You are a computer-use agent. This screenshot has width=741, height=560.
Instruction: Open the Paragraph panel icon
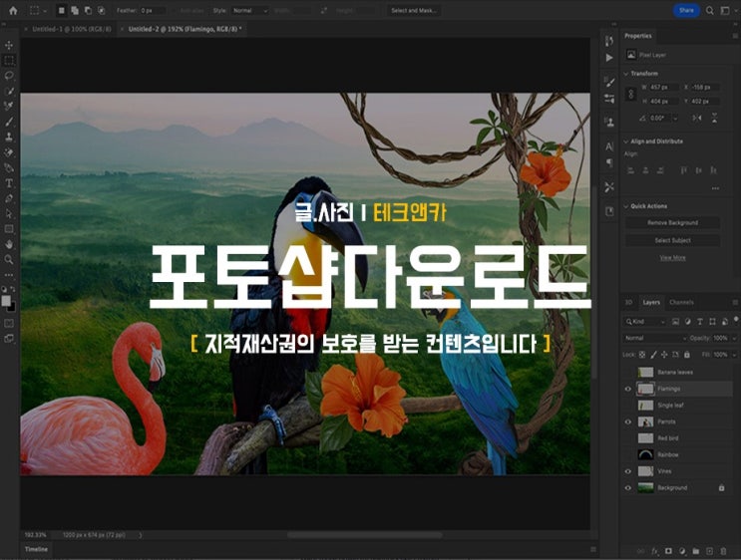[609, 162]
